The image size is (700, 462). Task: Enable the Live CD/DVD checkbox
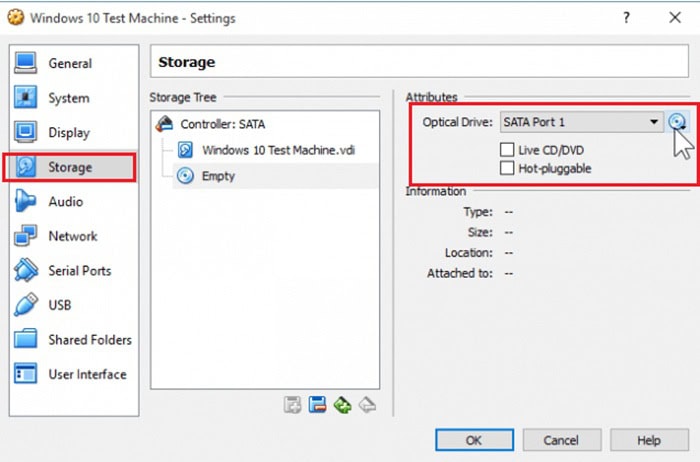point(508,149)
